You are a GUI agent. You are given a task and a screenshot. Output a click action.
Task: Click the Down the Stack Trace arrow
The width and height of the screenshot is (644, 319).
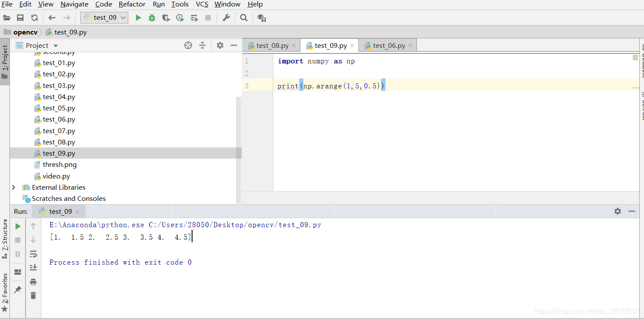pos(33,240)
